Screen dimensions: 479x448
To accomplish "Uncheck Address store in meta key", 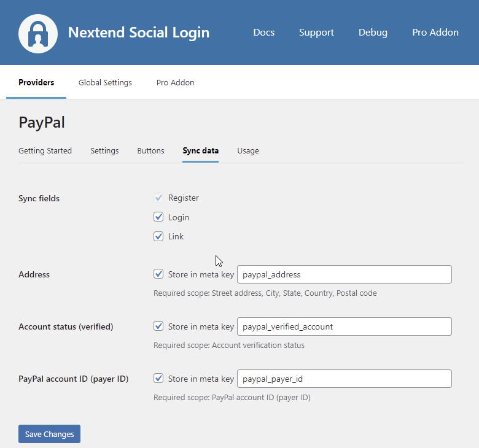I will tap(158, 274).
